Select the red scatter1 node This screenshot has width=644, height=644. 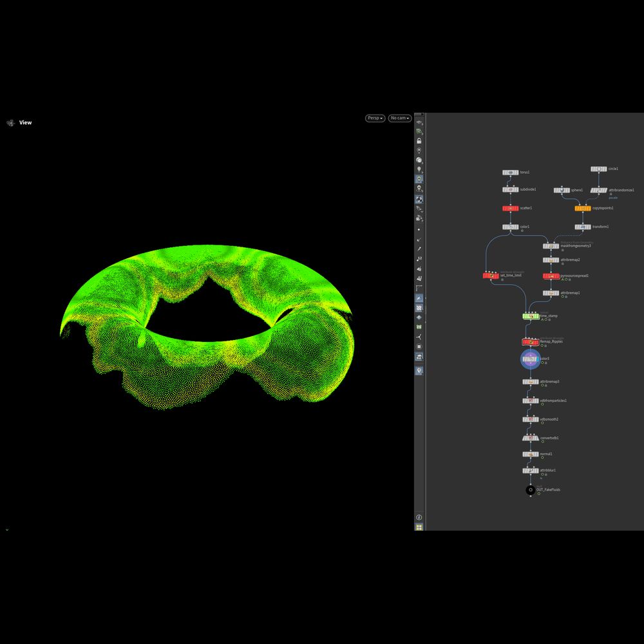point(510,209)
